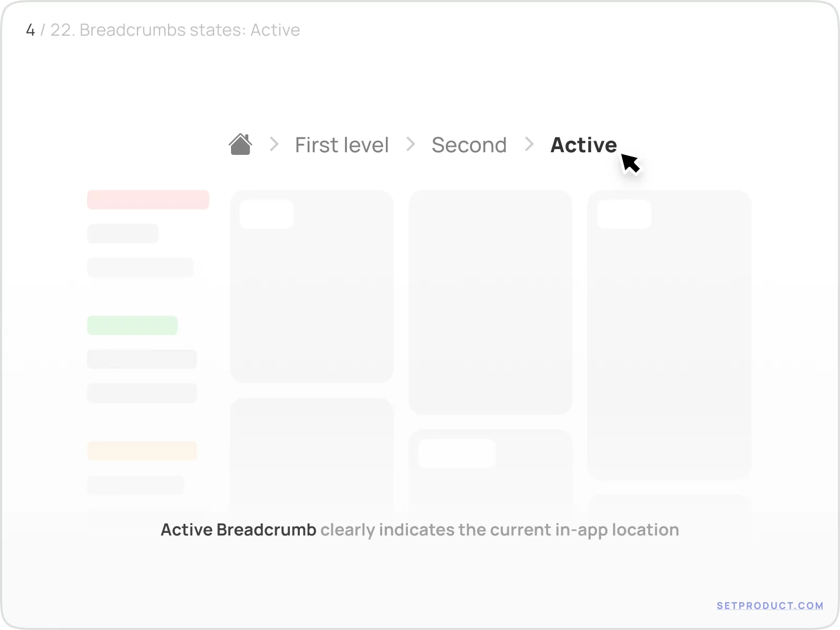Click the gray sidebar item below the green bar
The width and height of the screenshot is (840, 630).
tap(142, 359)
